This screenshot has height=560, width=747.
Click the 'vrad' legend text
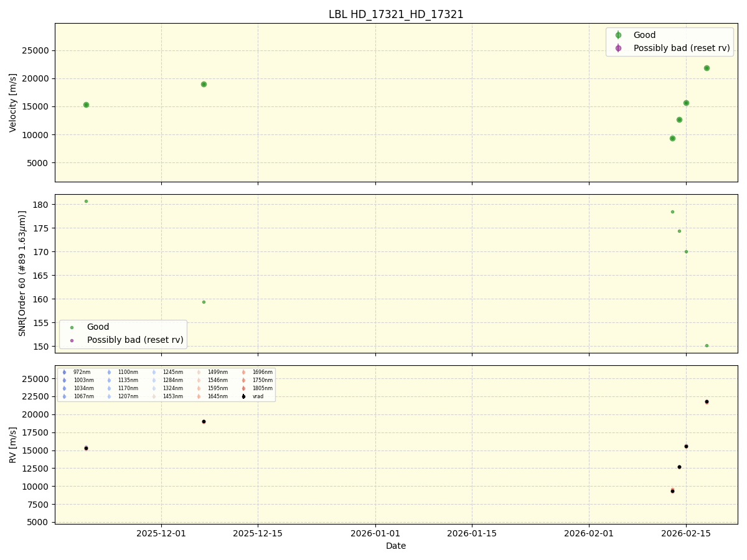coord(258,396)
